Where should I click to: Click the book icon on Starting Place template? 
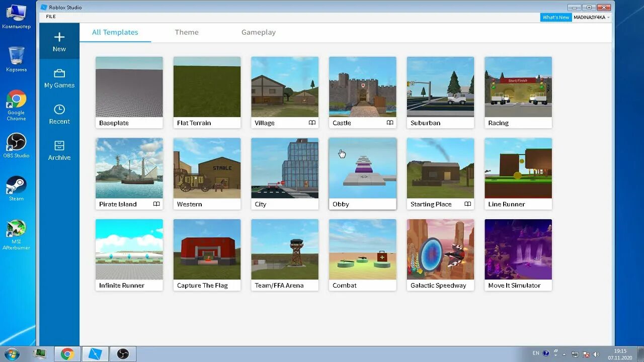coord(468,204)
